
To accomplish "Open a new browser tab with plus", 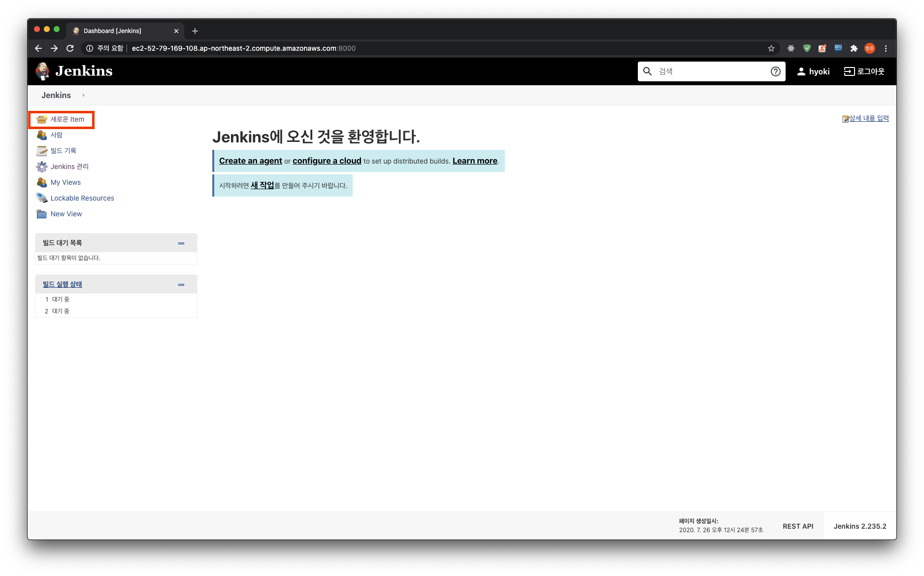I will pos(195,31).
